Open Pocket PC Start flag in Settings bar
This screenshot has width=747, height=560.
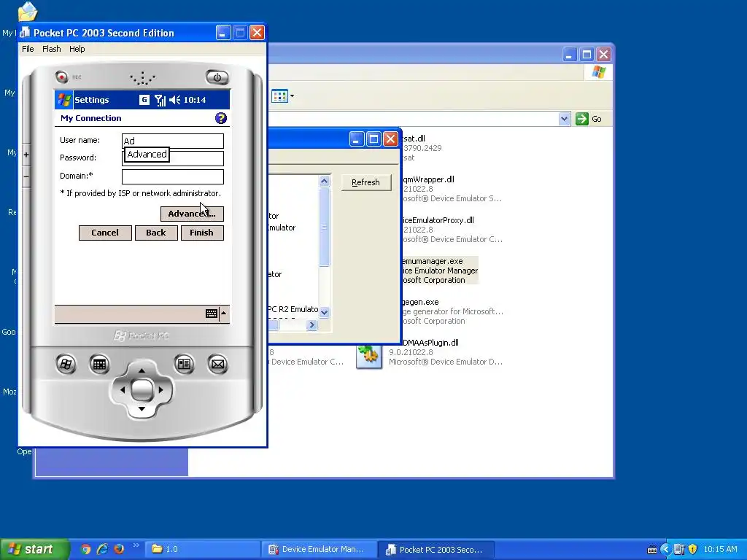click(64, 100)
